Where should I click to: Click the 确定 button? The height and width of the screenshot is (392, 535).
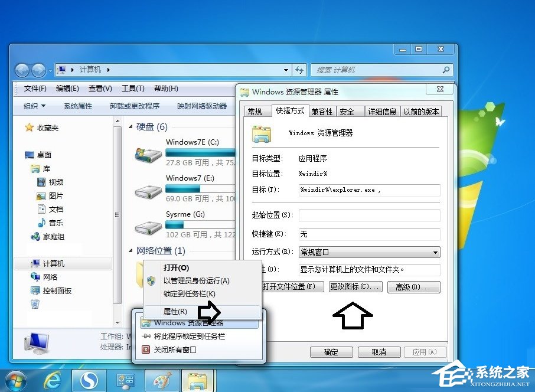(331, 351)
